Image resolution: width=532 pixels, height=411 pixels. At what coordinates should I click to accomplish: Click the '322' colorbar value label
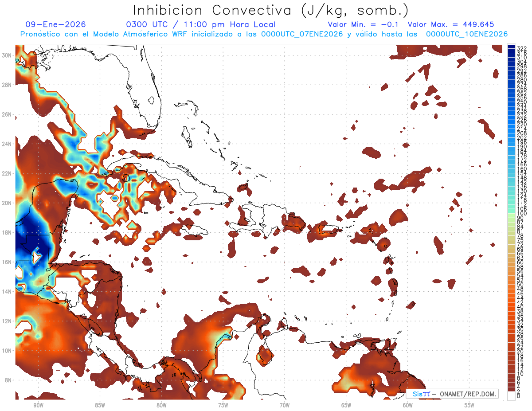point(522,49)
